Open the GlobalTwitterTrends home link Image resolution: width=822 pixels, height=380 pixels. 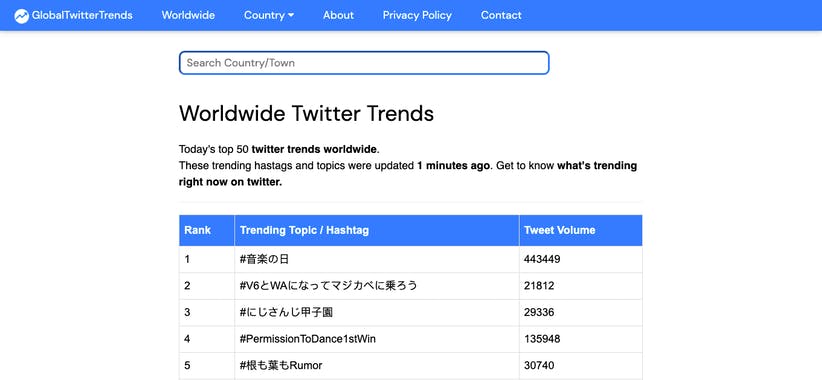(x=73, y=16)
